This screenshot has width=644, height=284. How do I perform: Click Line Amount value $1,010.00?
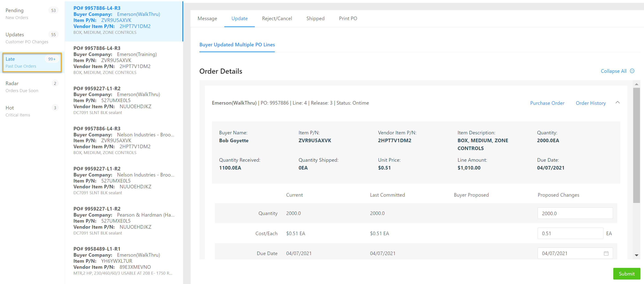coord(469,168)
